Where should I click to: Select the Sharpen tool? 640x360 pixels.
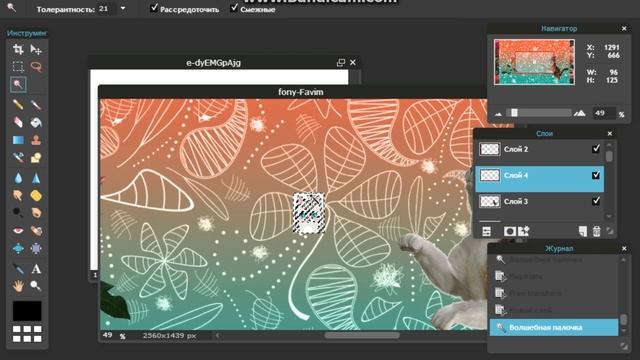[x=36, y=178]
